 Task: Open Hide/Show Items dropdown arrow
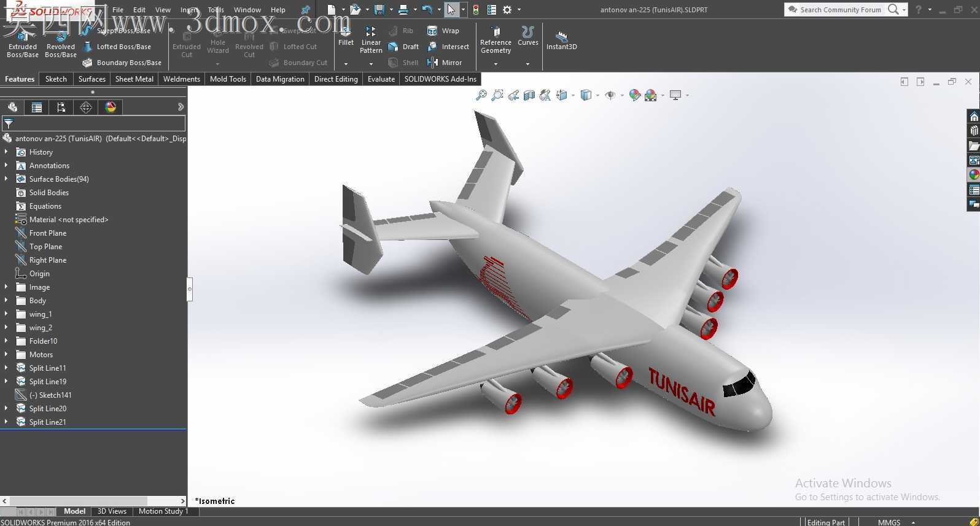click(622, 95)
